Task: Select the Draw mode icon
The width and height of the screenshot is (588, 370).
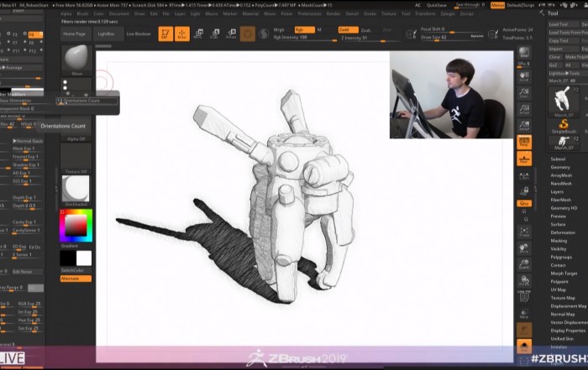Action: coord(182,34)
